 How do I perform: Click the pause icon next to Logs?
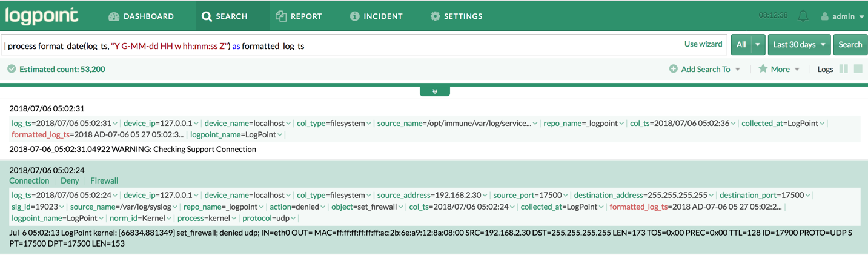tap(844, 69)
